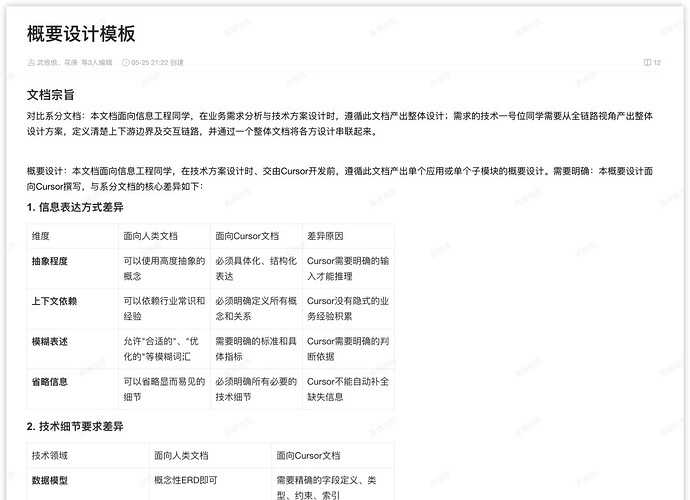Click the cell 可以依赖行业常识和经验

(x=165, y=309)
